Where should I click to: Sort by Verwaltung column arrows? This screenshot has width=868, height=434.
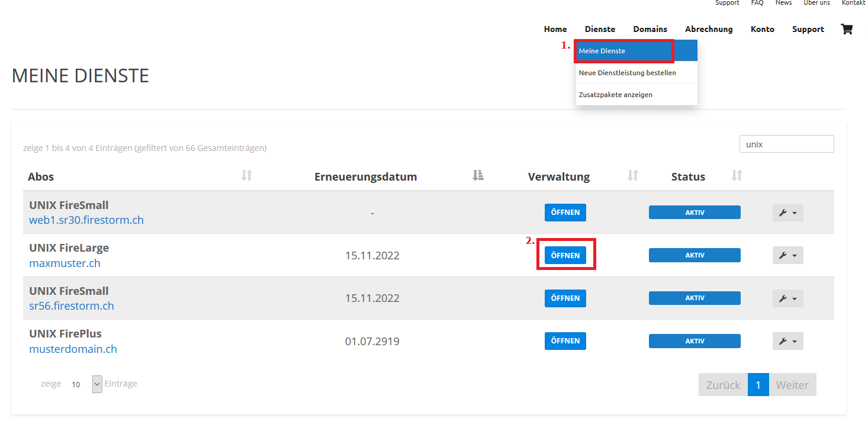pos(633,175)
